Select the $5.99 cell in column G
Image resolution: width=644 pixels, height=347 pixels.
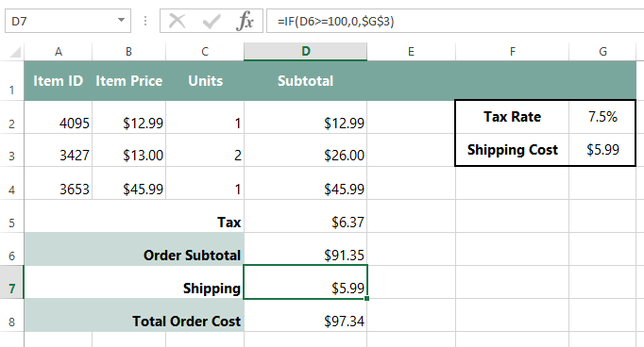click(x=602, y=150)
